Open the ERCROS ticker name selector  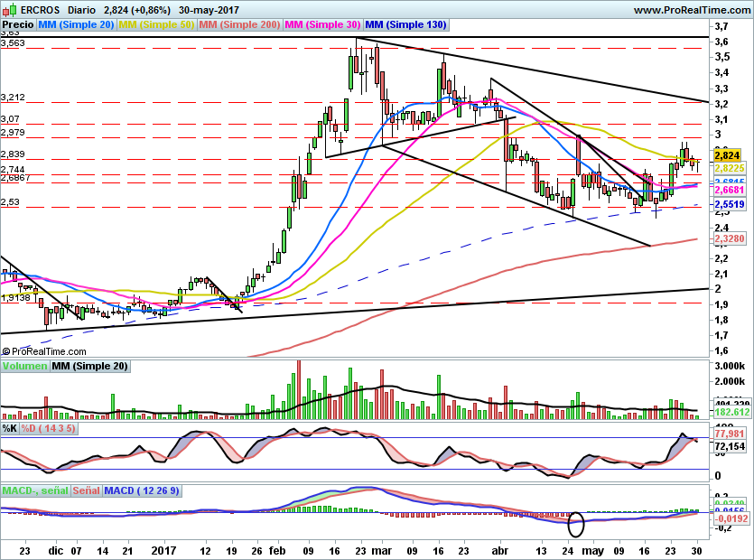(40, 9)
